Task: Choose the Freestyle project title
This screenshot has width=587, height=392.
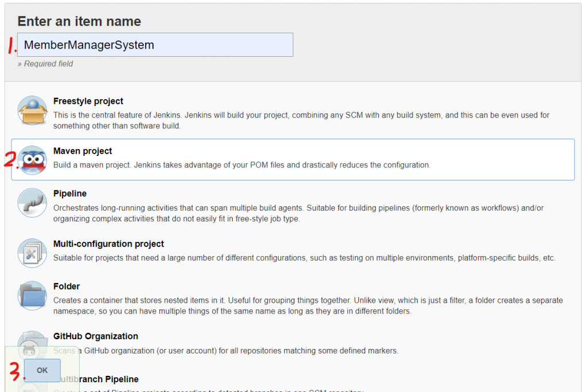Action: click(x=88, y=101)
